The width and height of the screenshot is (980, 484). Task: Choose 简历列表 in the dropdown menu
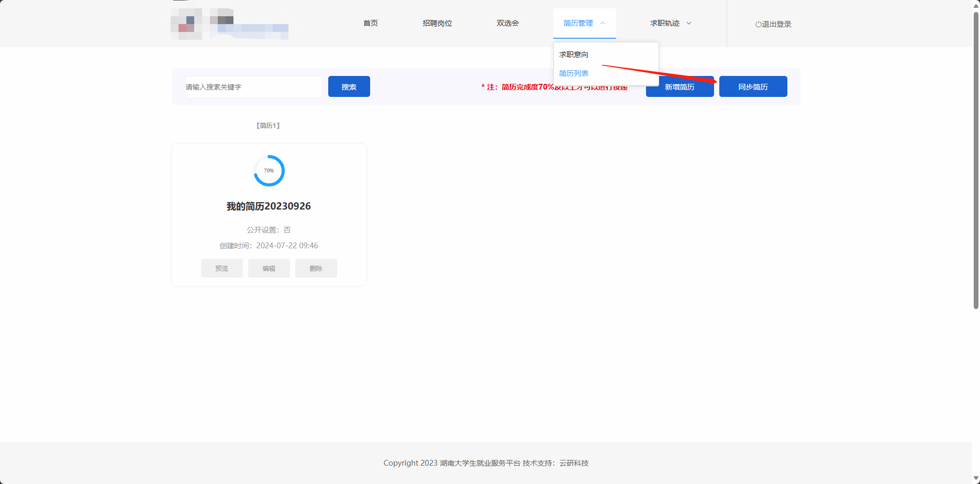574,73
